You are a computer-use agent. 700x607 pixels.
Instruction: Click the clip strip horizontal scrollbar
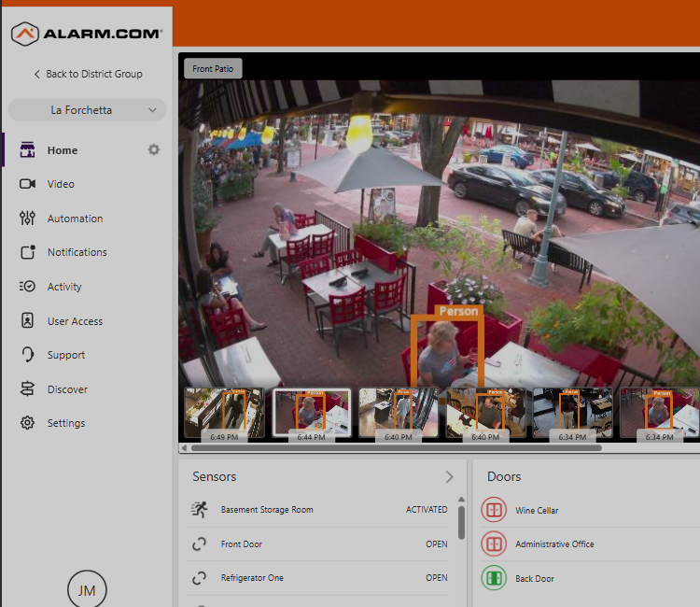tap(396, 448)
